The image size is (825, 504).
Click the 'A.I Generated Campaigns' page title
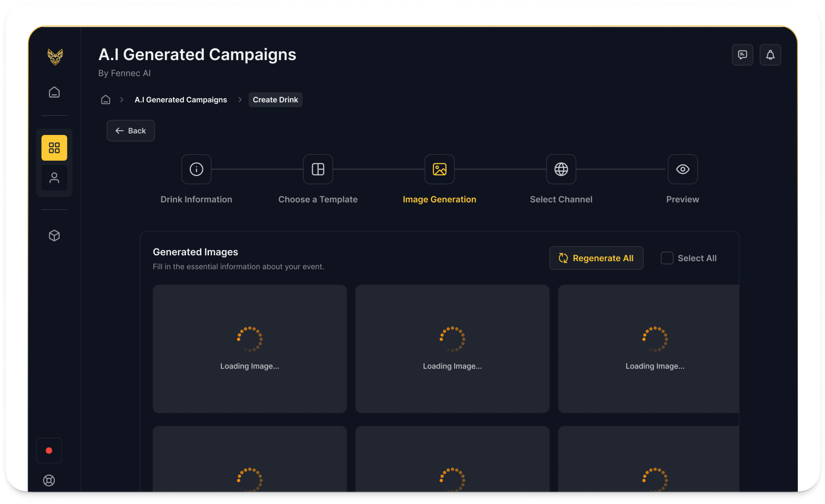coord(198,55)
